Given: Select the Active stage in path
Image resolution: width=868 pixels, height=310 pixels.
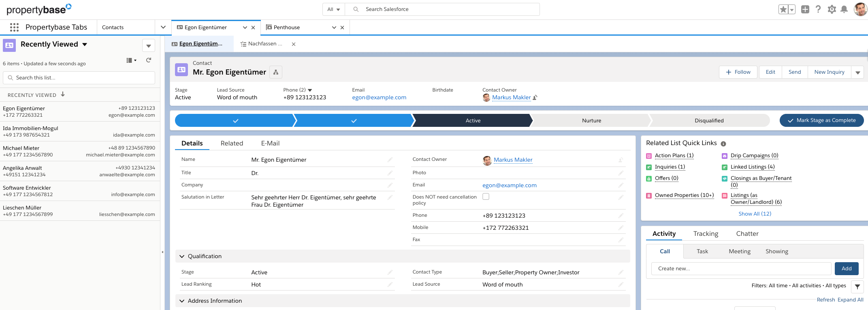Looking at the screenshot, I should pyautogui.click(x=473, y=120).
